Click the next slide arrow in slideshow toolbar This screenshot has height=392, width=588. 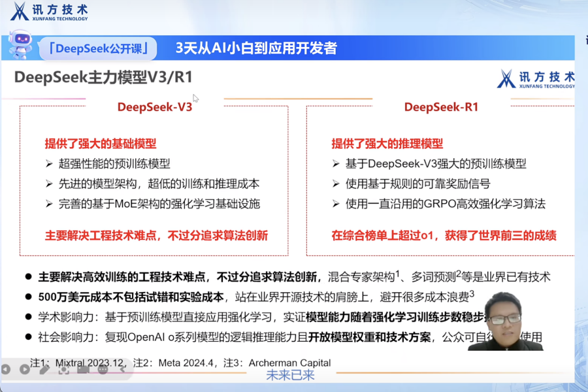point(24,369)
